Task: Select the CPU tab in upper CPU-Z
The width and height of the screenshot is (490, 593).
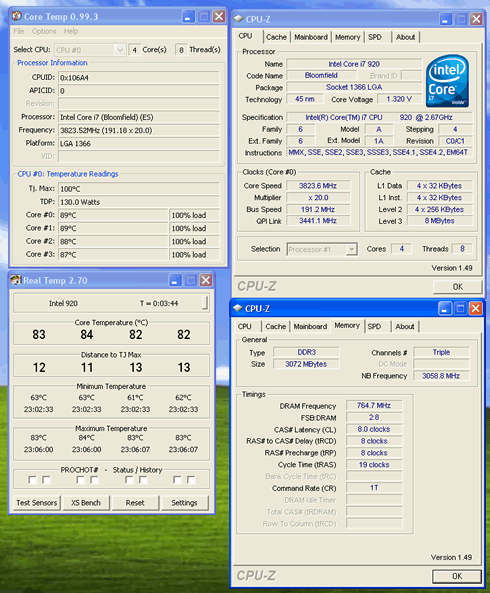Action: click(x=245, y=36)
